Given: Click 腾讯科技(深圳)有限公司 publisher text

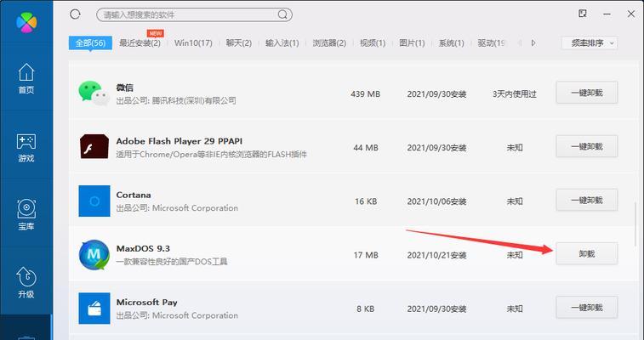Looking at the screenshot, I should [194, 100].
